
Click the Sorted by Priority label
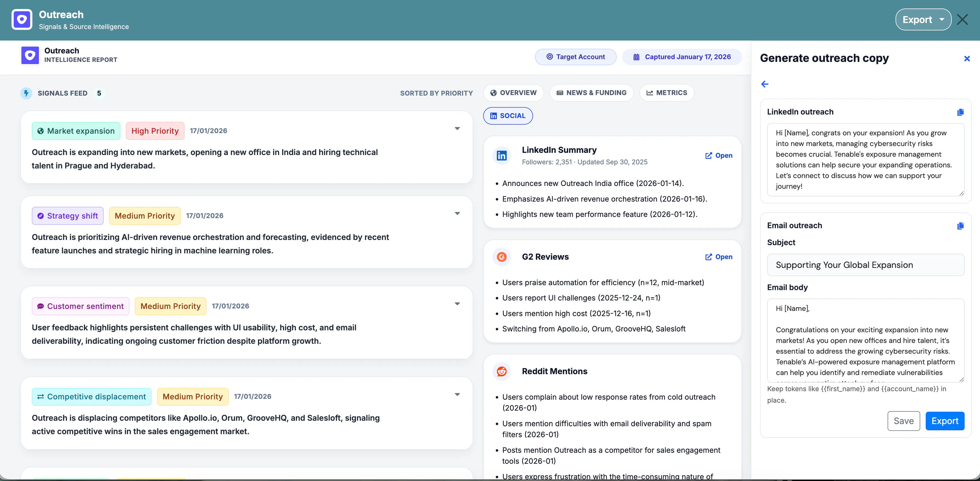(436, 93)
